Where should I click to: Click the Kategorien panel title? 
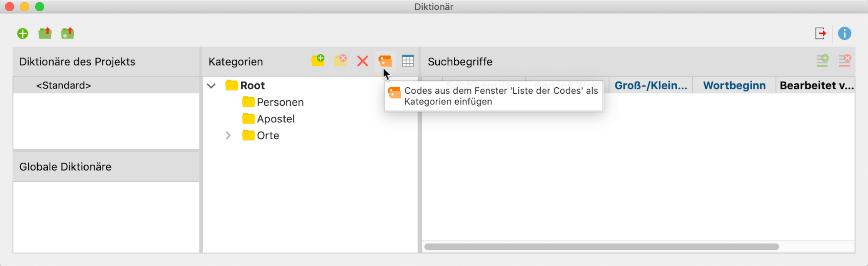tap(236, 62)
